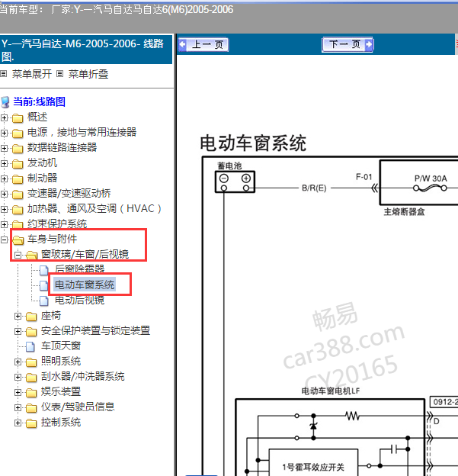Click the 变速器/变速驱动桥 folder icon

tap(18, 194)
